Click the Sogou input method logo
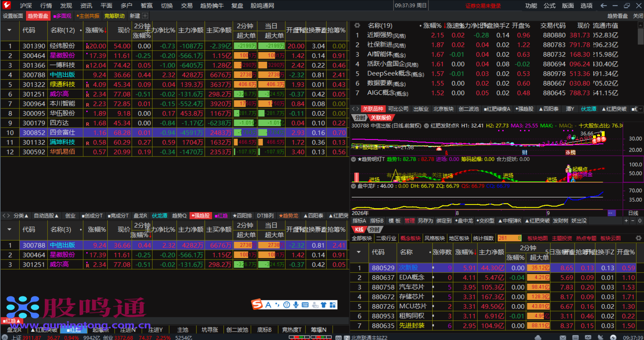Screen dimensions: 644x340 [257, 304]
